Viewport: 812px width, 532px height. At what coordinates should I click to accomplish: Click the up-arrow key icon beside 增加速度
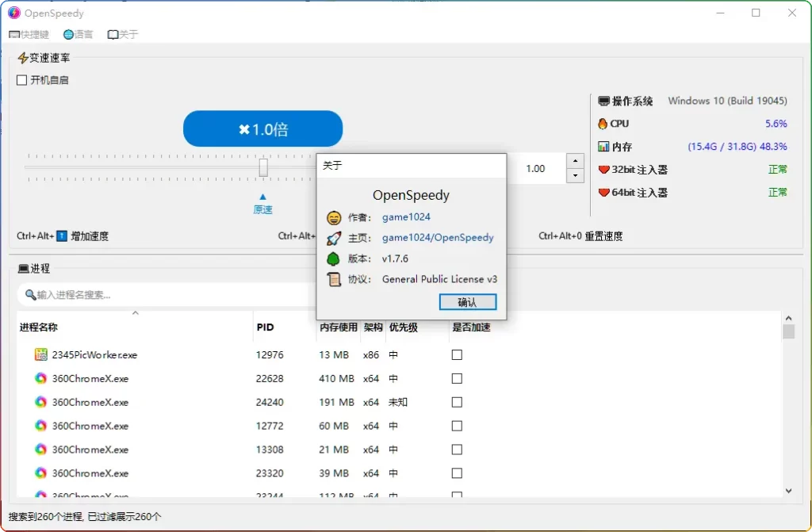62,236
